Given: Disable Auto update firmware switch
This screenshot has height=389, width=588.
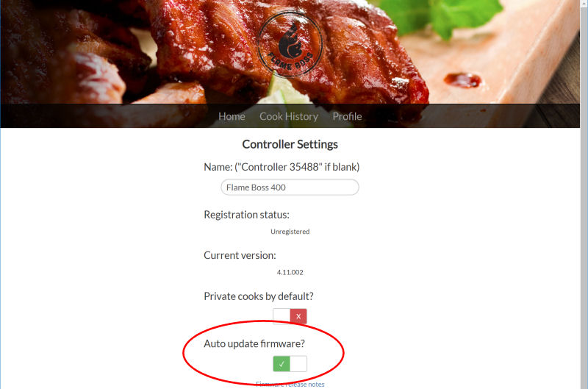Looking at the screenshot, I should pos(290,364).
